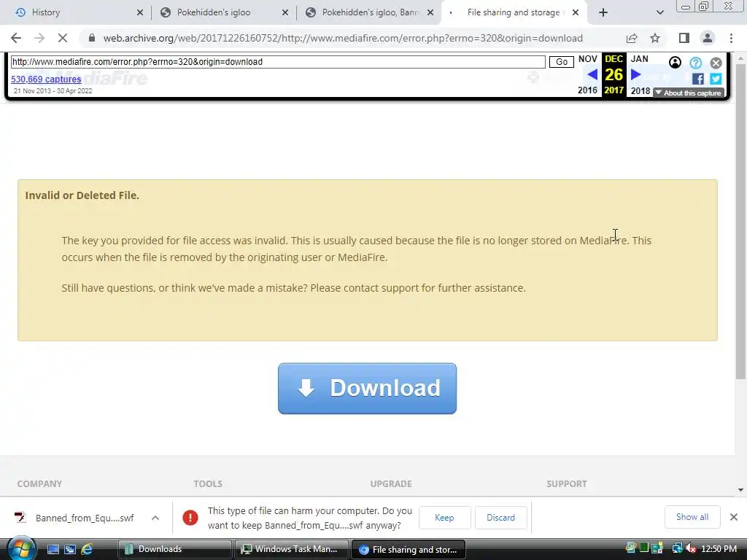Image resolution: width=747 pixels, height=560 pixels.
Task: Click the big blue Download button
Action: tap(368, 389)
